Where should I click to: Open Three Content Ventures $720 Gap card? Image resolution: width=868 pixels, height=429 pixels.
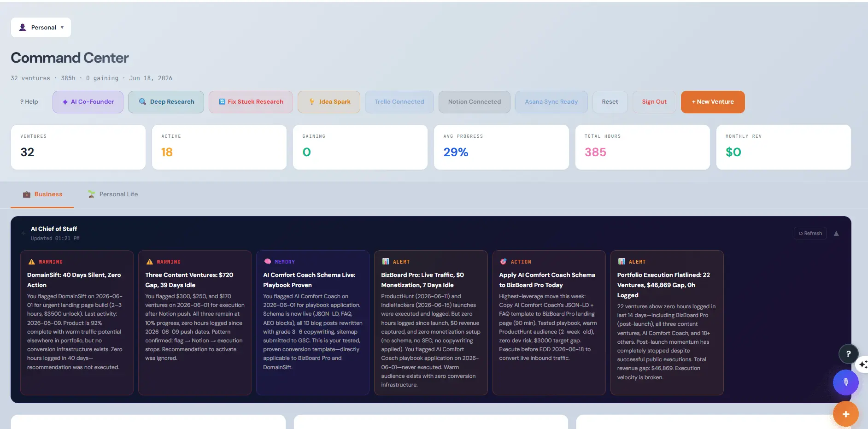(x=195, y=323)
